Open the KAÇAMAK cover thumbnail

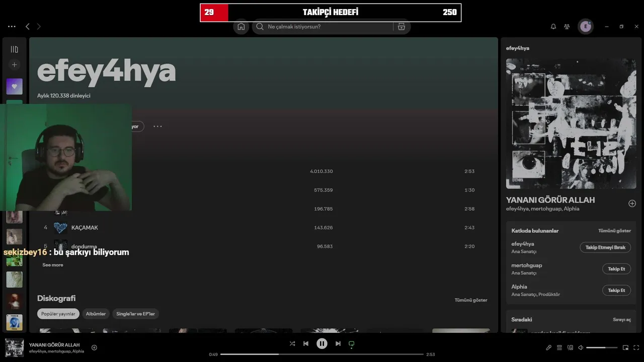60,228
